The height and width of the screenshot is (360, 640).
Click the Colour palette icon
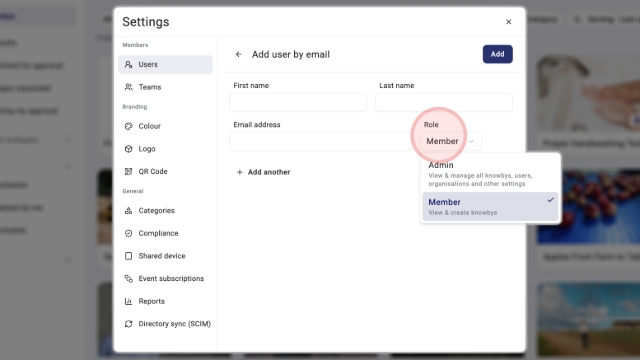click(129, 126)
